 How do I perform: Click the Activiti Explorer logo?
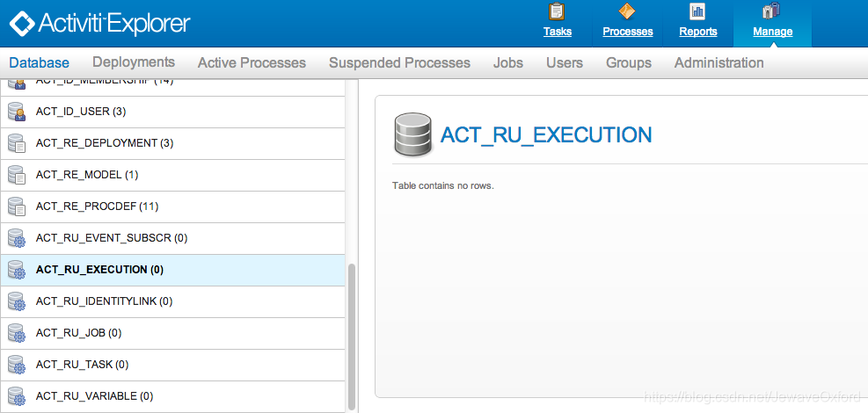pyautogui.click(x=100, y=23)
